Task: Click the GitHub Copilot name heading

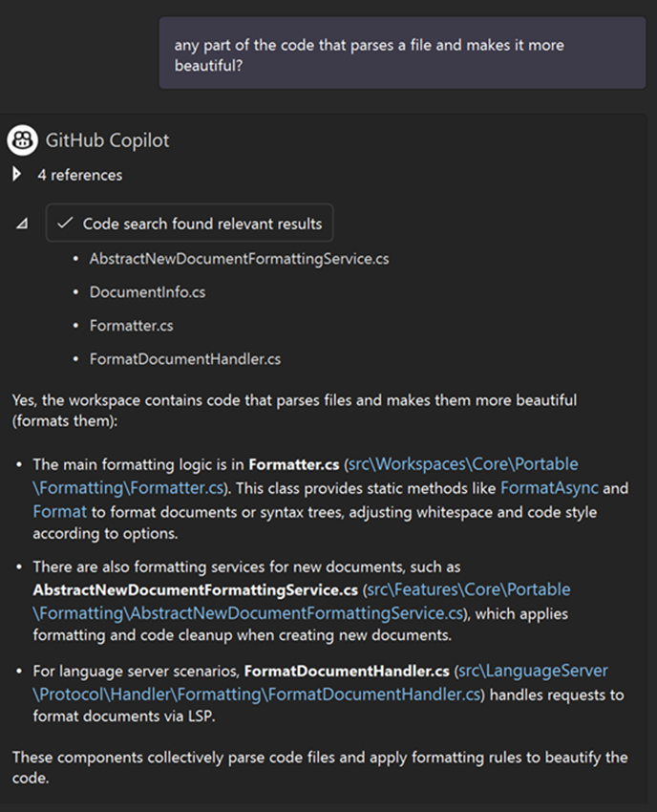Action: click(107, 140)
